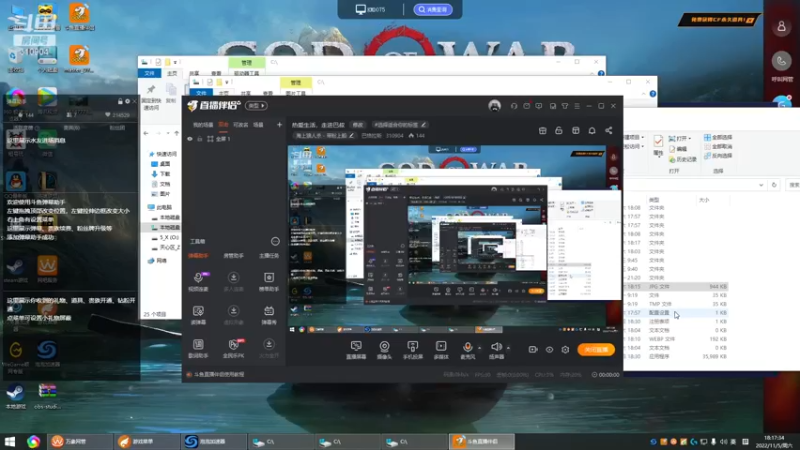800x450 pixels.
Task: Toggle the mode switch beside the logo
Action: (x=256, y=106)
